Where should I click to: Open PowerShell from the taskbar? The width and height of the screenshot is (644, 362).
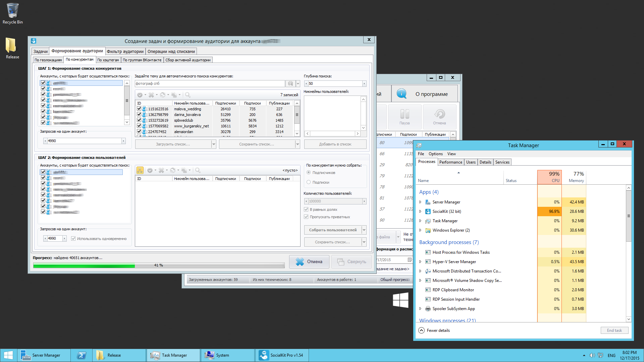(x=82, y=355)
